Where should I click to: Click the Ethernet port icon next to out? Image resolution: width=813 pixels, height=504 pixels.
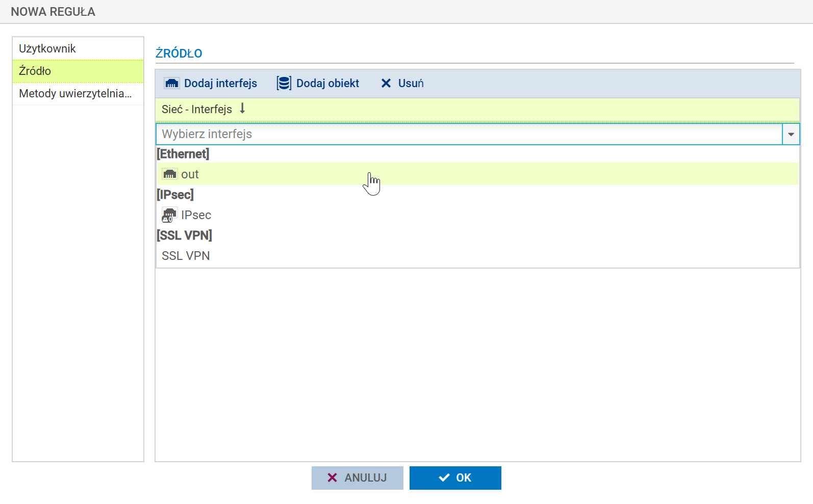click(x=169, y=174)
